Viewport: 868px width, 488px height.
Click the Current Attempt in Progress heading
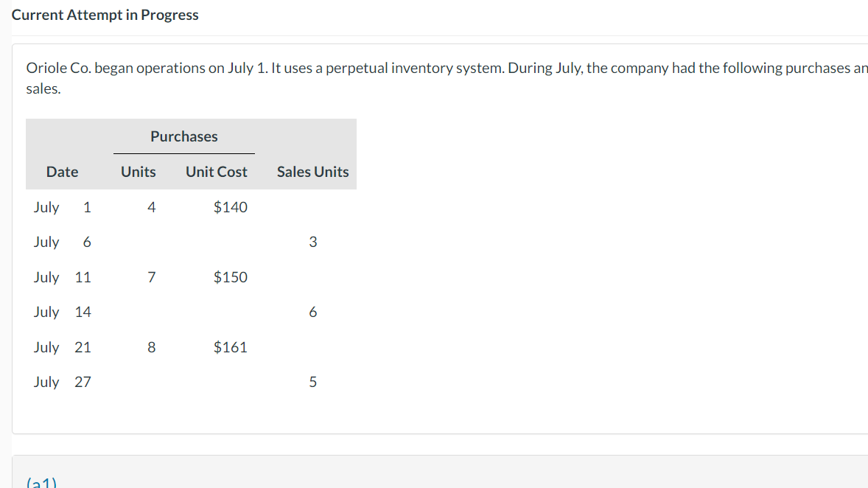105,15
